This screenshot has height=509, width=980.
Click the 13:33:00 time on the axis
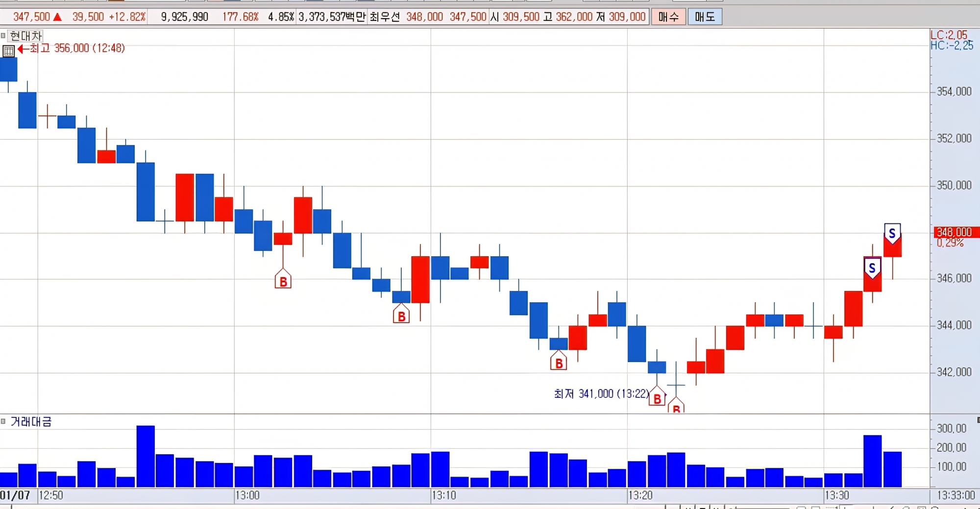(956, 495)
